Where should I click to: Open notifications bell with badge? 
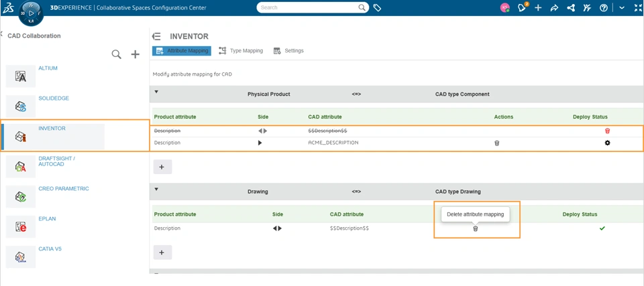[522, 7]
